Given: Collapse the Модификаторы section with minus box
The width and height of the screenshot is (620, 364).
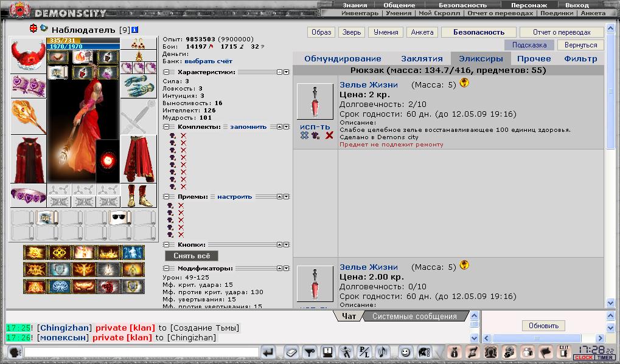Looking at the screenshot, I should pos(167,269).
